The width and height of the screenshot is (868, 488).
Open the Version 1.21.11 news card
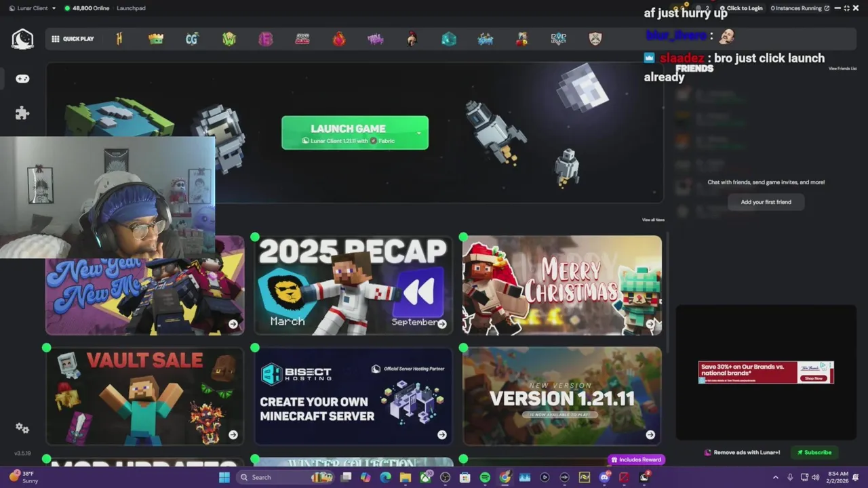click(x=562, y=396)
